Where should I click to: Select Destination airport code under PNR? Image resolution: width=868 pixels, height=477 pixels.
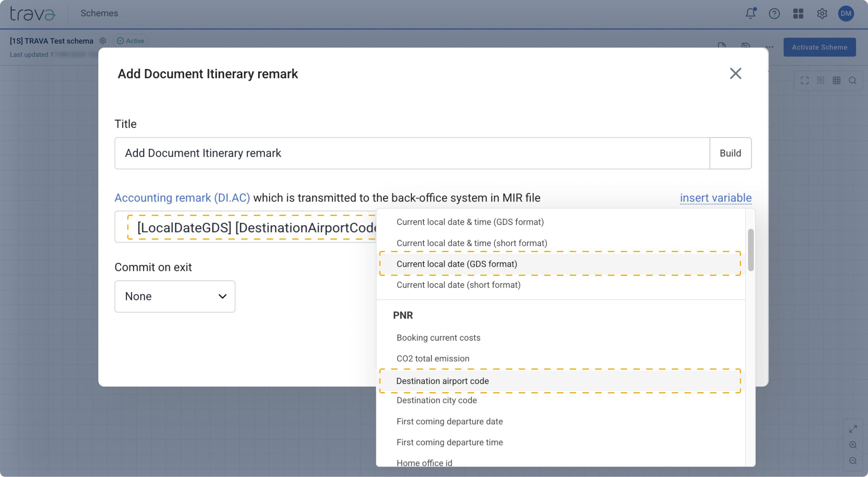point(442,381)
